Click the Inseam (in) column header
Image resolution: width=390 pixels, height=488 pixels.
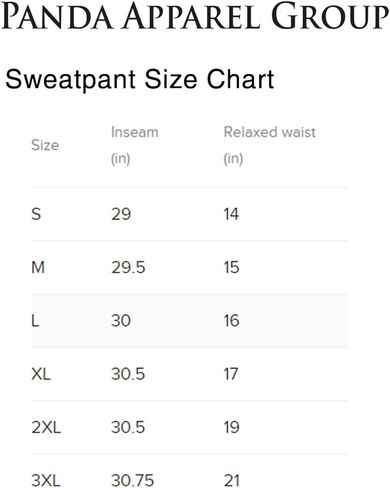(x=135, y=145)
